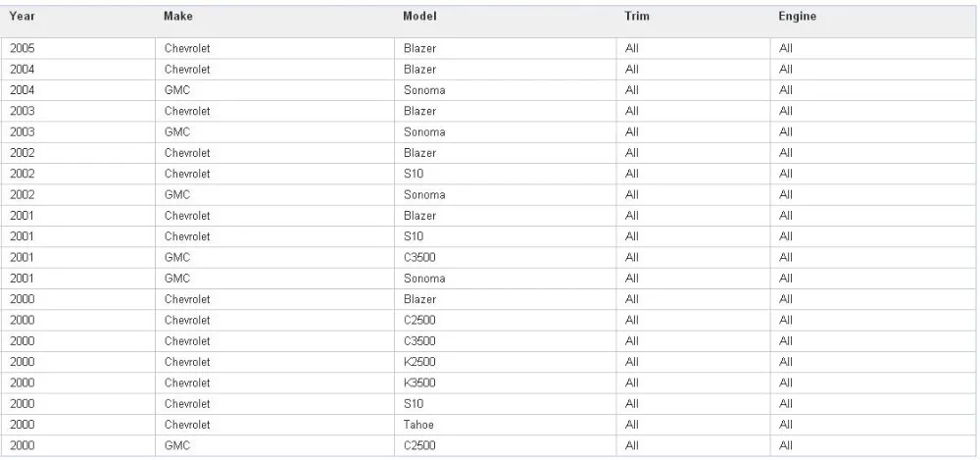Click the Engine cell of the 2005 Blazer row
Viewport: 980px width, 460px height.
[786, 48]
